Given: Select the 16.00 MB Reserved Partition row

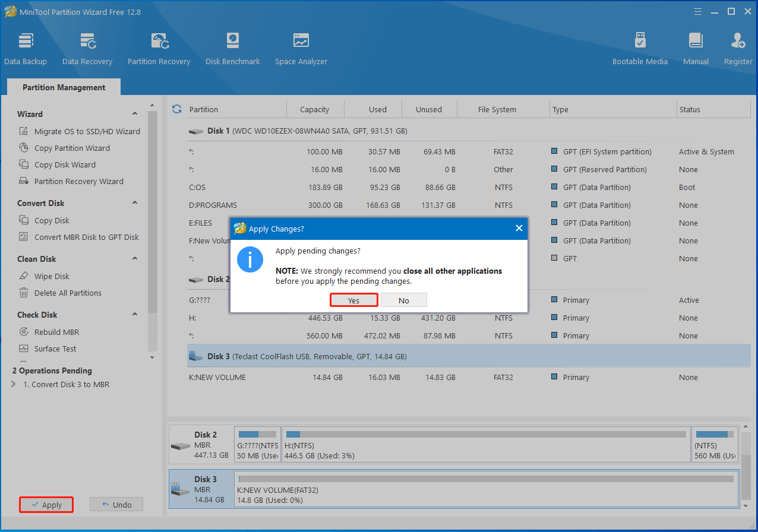Looking at the screenshot, I should [x=469, y=169].
